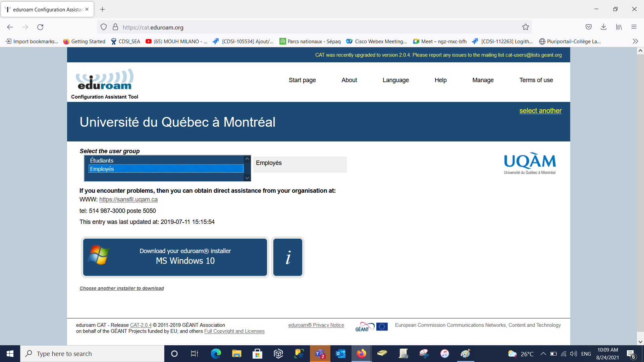Open the Cisco Webex Meeting bookmark
Image resolution: width=644 pixels, height=362 pixels.
pyautogui.click(x=376, y=41)
